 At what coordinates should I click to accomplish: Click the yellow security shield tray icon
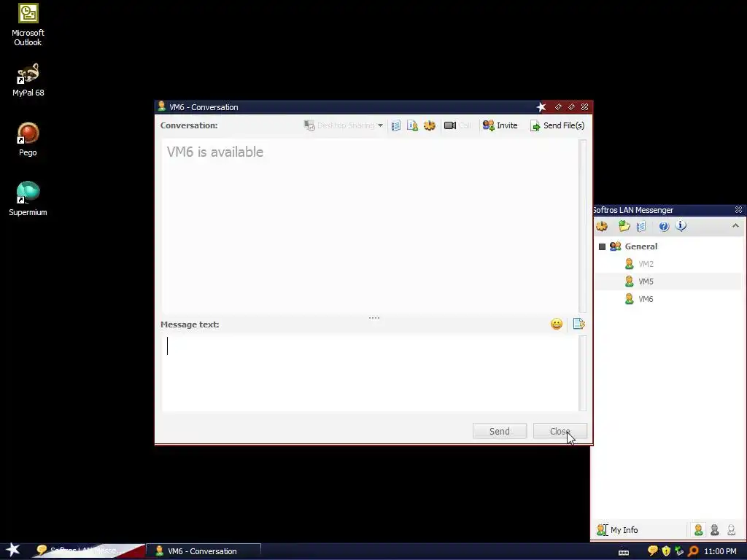[x=666, y=551]
